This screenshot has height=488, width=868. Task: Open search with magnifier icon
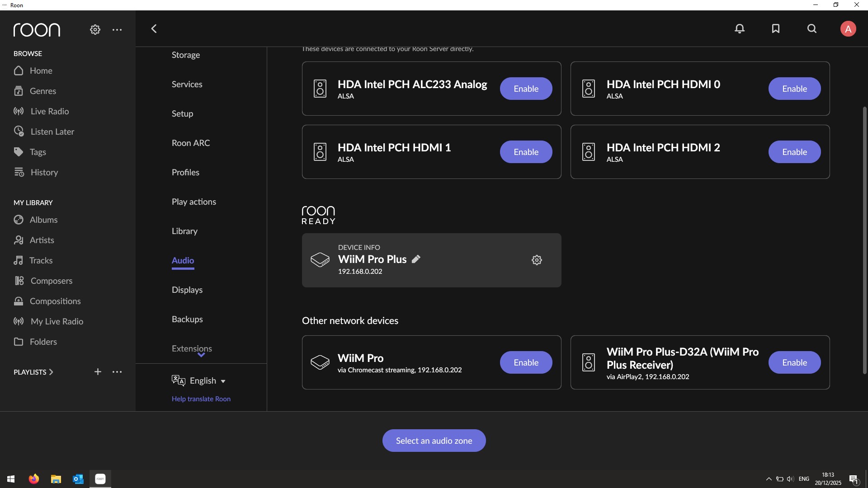812,29
